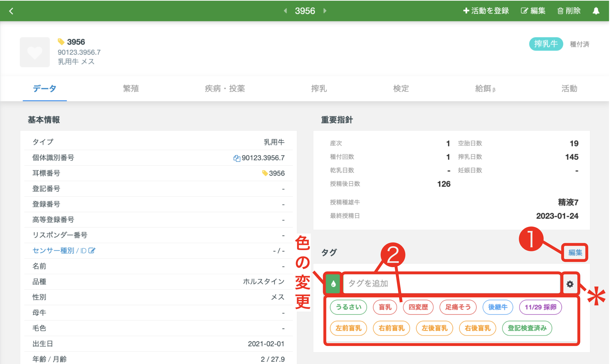The height and width of the screenshot is (364, 610).
Task: Click header 編集 pencil button
Action: (533, 11)
